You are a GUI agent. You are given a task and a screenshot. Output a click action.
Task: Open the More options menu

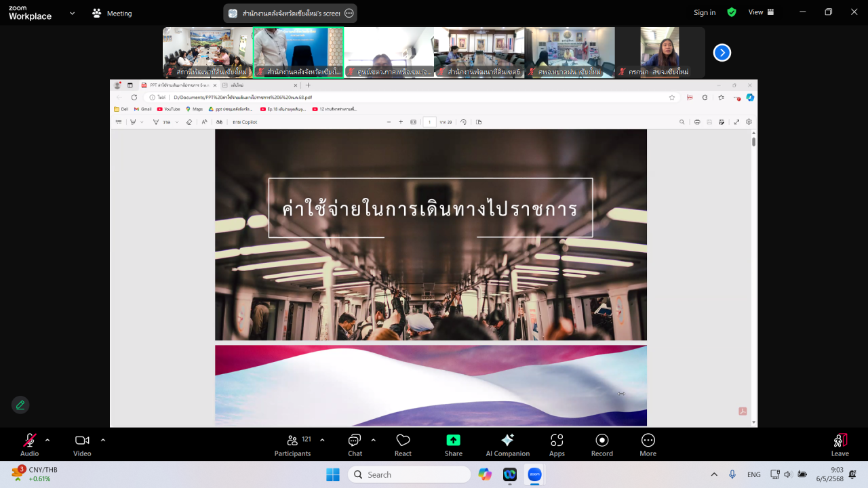coord(648,445)
